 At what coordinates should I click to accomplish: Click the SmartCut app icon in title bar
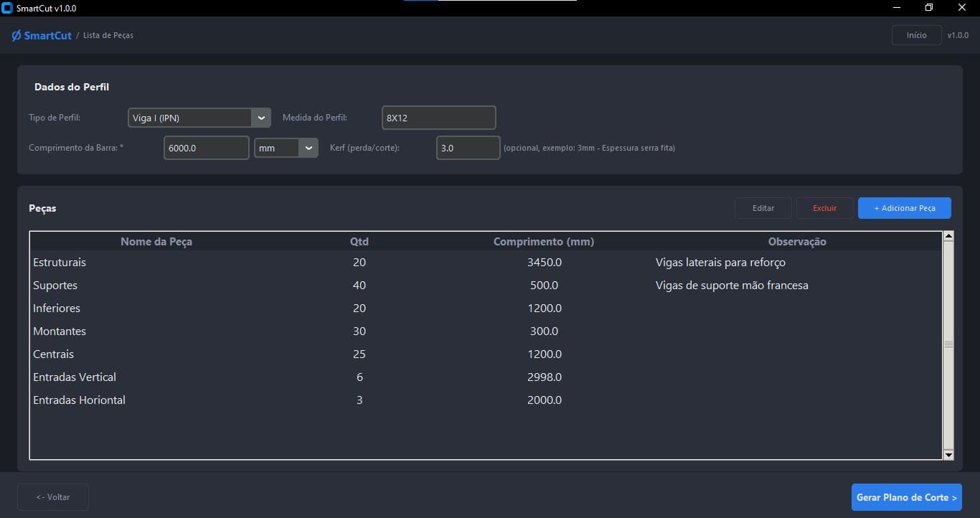7,8
